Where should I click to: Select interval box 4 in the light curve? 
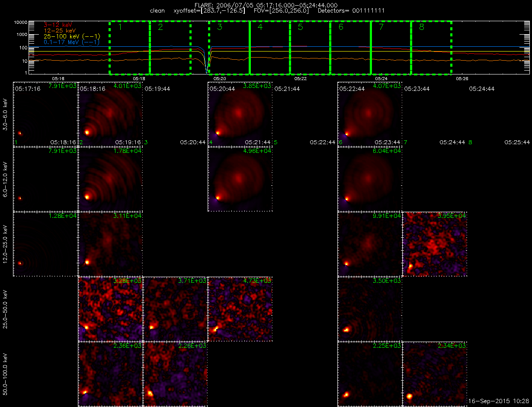pos(270,47)
